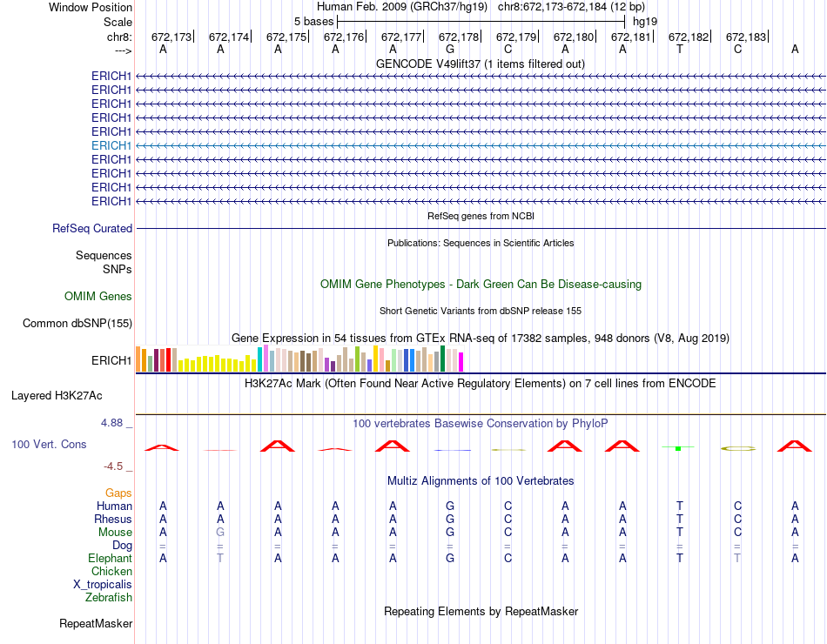Click the light-blue ERICH1 transcript arrow line
Image resolution: width=827 pixels, height=644 pixels.
tap(481, 145)
